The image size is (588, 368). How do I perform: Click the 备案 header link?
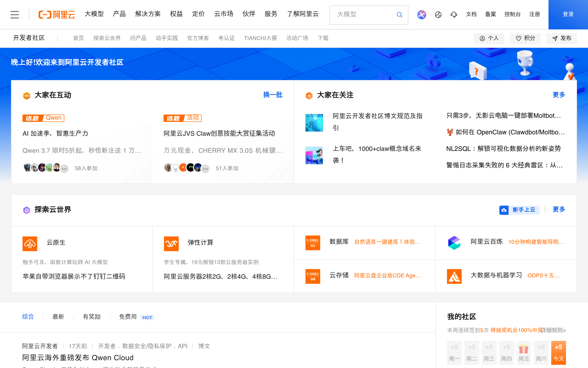coord(491,14)
